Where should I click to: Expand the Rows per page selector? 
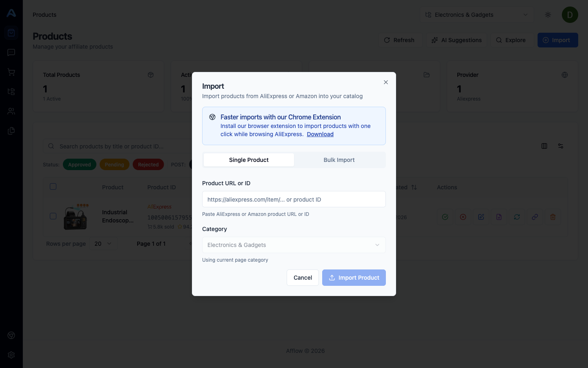[103, 244]
